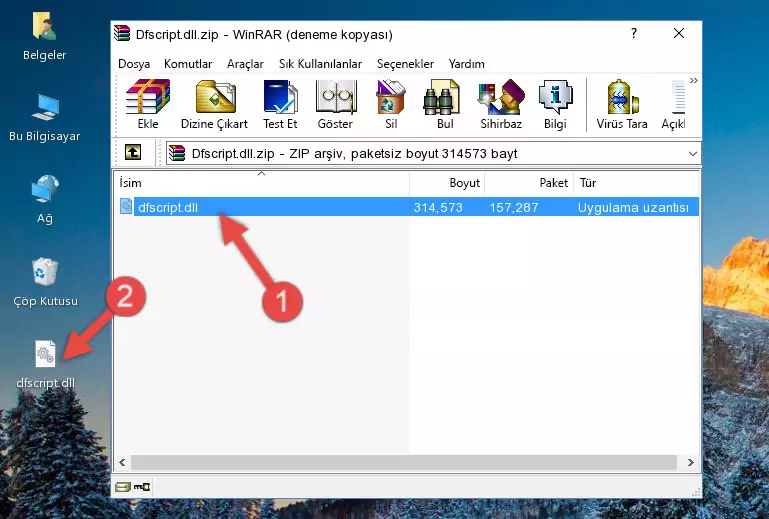
Task: Close the WinRAR window
Action: click(x=679, y=33)
